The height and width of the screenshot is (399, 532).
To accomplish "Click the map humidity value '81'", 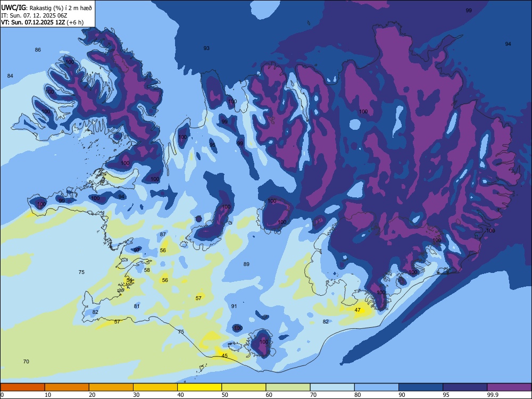I will point(137,306).
